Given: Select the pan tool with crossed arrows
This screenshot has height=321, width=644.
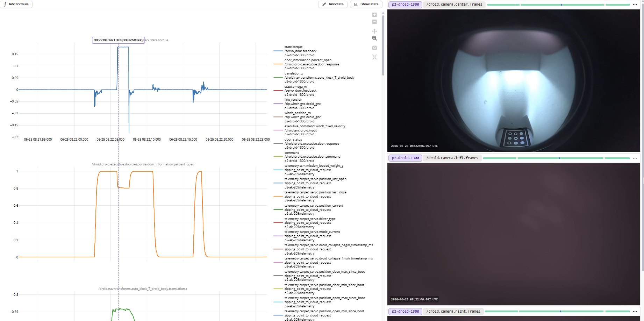Looking at the screenshot, I should pos(374,31).
